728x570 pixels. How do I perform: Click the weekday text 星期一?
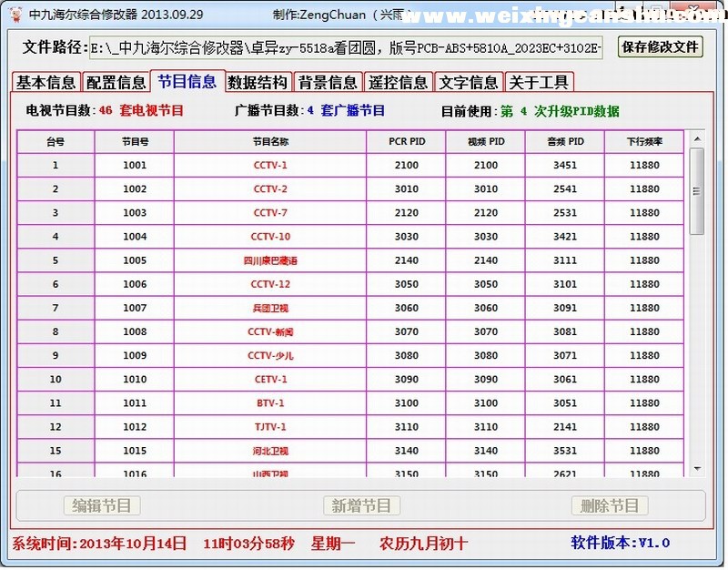333,544
